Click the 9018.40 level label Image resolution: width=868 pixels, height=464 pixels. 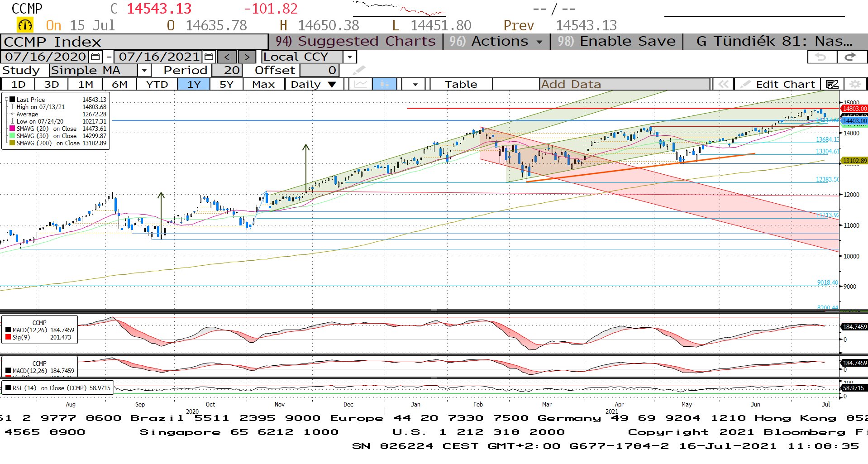pyautogui.click(x=827, y=282)
